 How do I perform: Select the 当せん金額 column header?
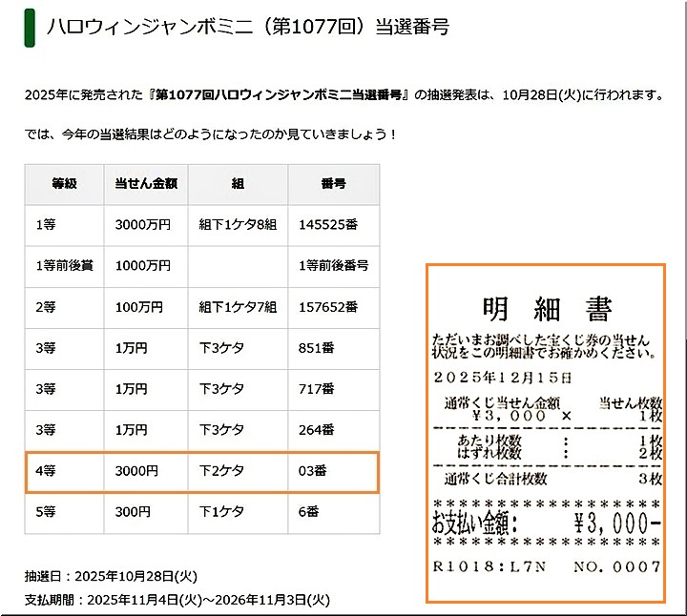pyautogui.click(x=145, y=184)
